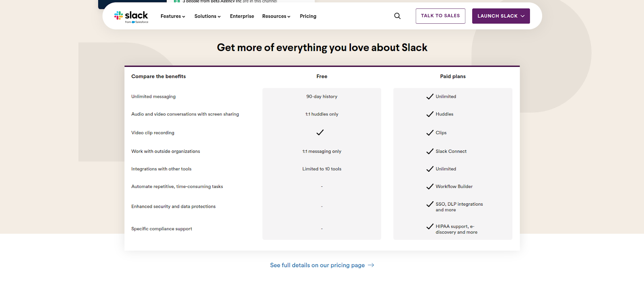Screen dimensions: 644x299
Task: Click the checkmark beside SSO, DLP integrations
Action: (430, 204)
